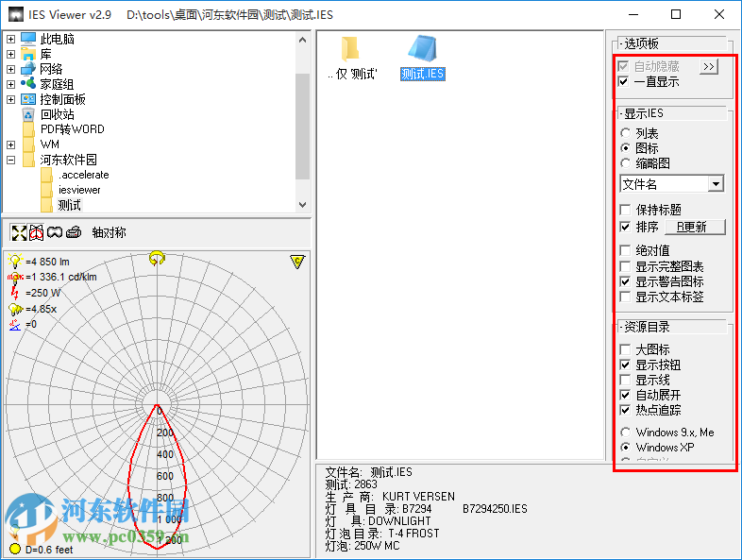Click the 库 library icon
The image size is (742, 560).
[x=28, y=54]
